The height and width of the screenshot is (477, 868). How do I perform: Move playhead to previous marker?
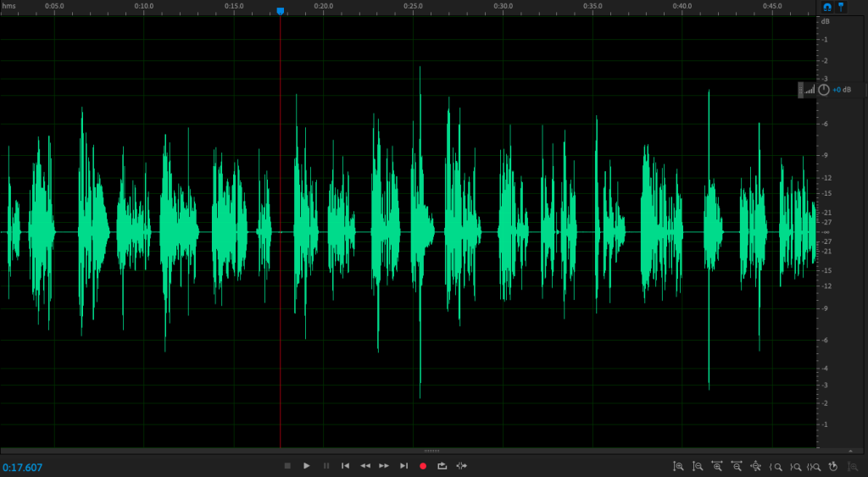coord(346,466)
